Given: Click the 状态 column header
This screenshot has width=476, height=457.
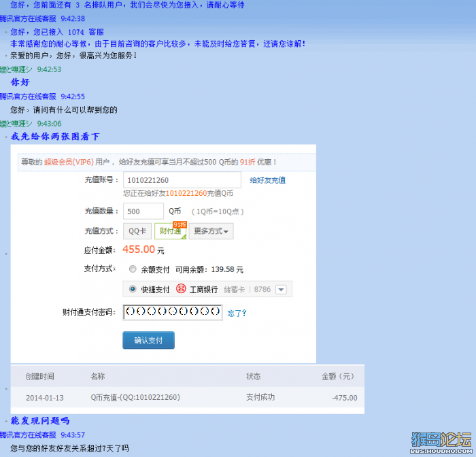Looking at the screenshot, I should 253,377.
